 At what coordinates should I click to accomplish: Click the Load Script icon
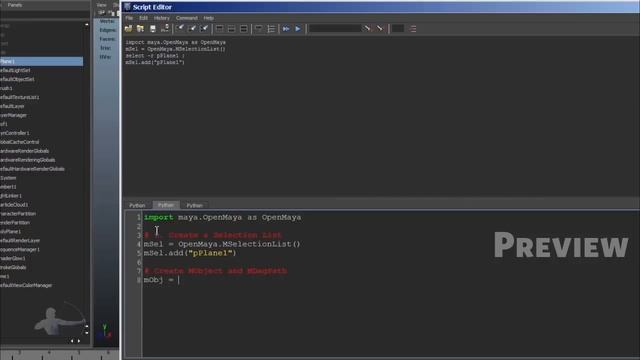[128, 29]
